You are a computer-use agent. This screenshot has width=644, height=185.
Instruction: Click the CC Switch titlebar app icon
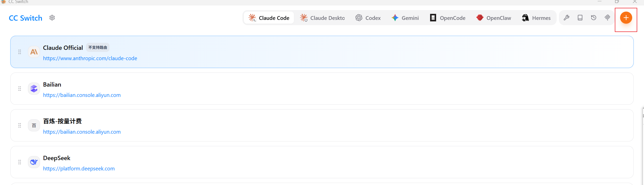(x=3, y=2)
